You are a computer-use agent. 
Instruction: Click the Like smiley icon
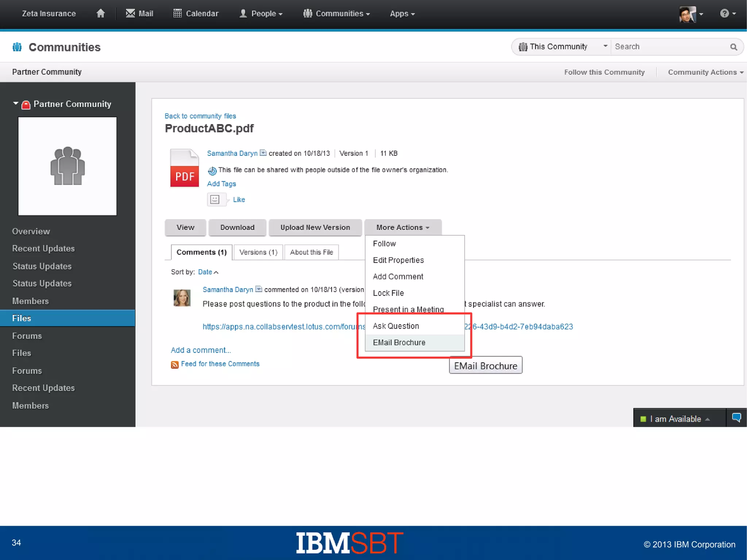(x=215, y=200)
